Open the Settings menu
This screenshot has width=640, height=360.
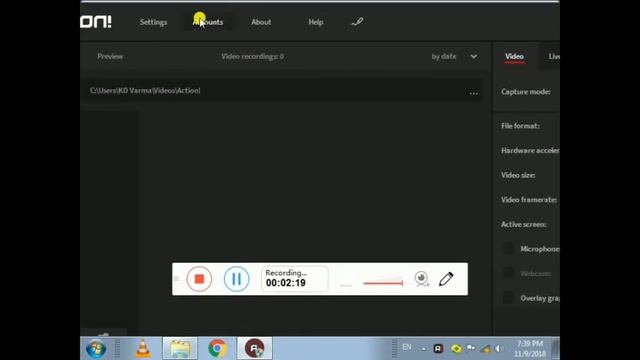click(x=153, y=22)
